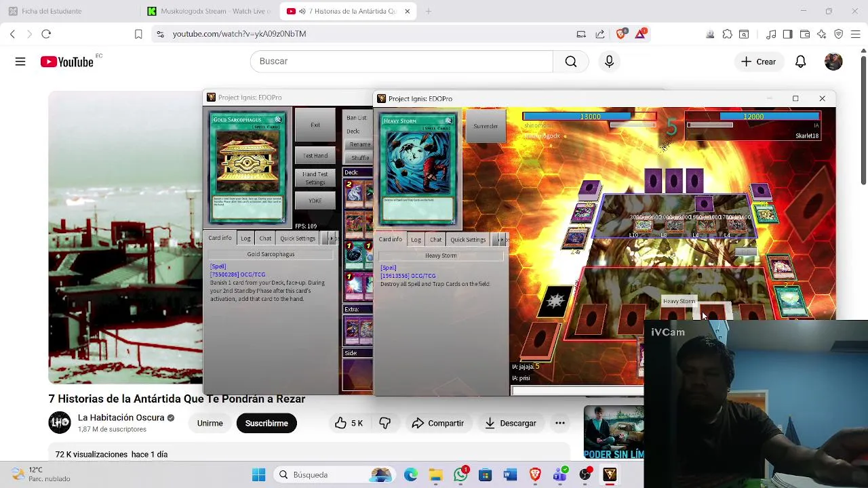868x488 pixels.
Task: Click Rename button in deck editor
Action: (x=360, y=144)
